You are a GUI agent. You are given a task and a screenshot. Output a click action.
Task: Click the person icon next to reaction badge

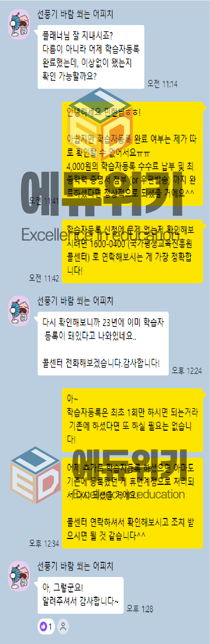(63, 626)
